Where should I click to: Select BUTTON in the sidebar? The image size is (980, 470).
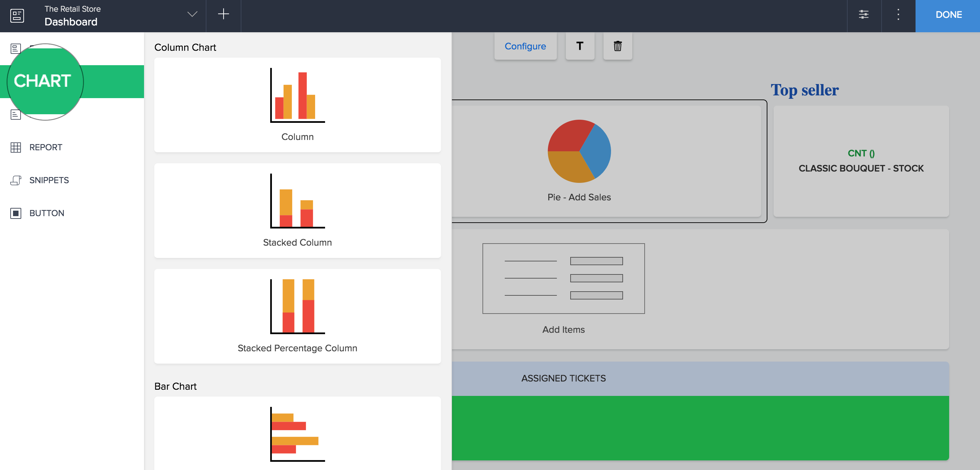click(47, 213)
